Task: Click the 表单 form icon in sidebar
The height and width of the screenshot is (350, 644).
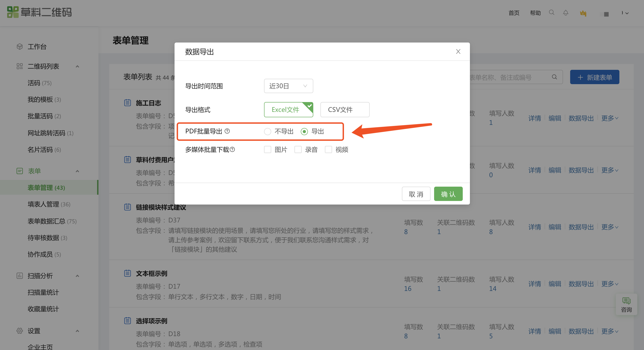Action: click(19, 171)
